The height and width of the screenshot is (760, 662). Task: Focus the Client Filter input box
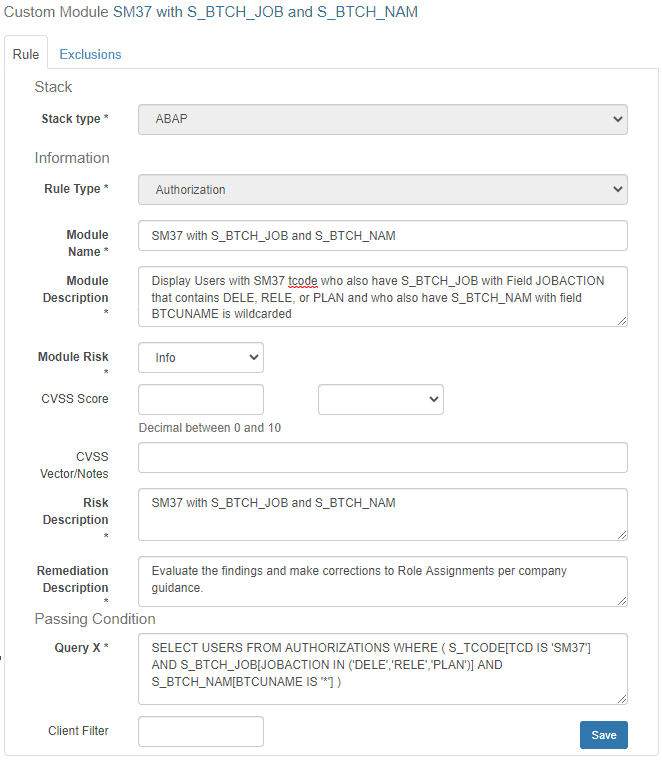pyautogui.click(x=200, y=731)
